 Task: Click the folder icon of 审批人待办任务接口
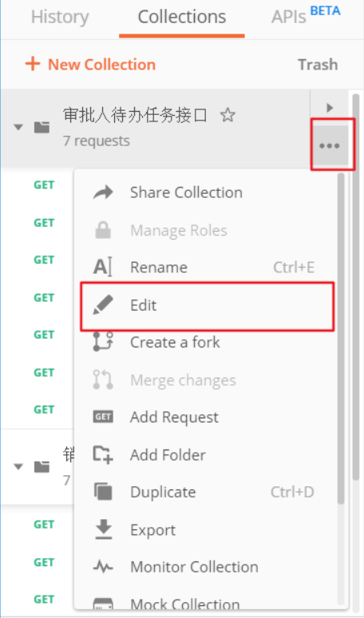click(42, 127)
